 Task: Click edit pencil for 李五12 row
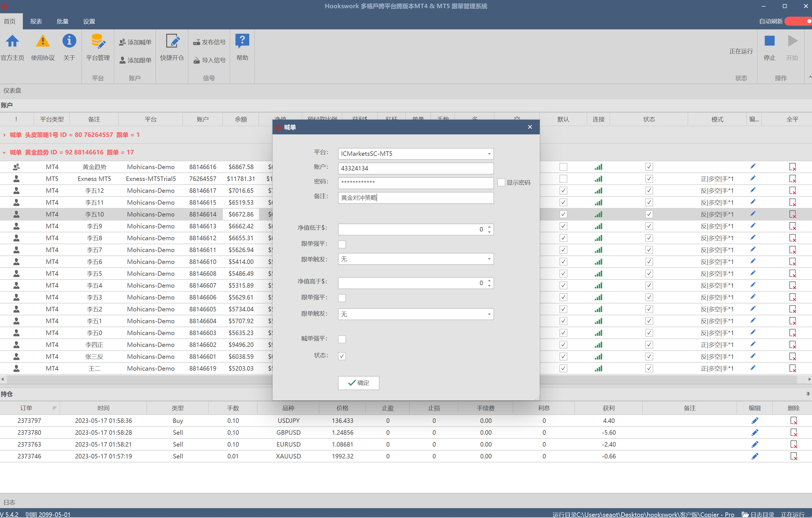click(753, 190)
